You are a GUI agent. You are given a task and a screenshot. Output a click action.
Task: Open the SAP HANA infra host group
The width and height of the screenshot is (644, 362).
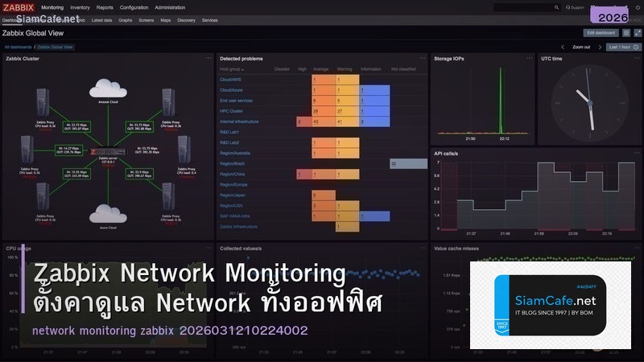click(234, 216)
